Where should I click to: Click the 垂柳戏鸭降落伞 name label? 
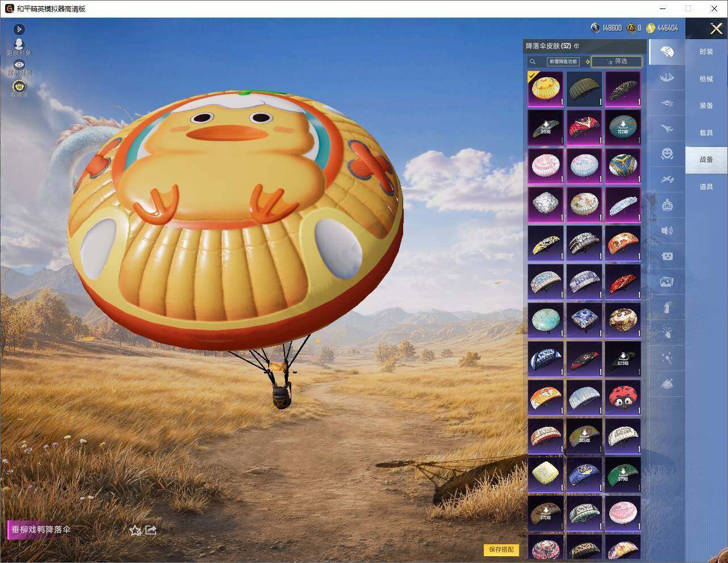[41, 530]
